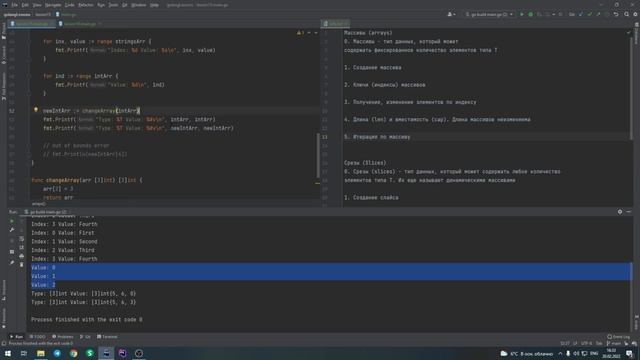Click the green Debug bug icon
Viewport: 640px width, 360px height.
click(531, 14)
